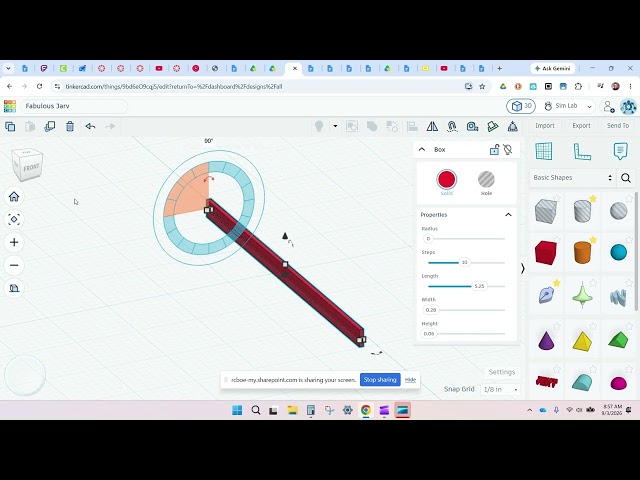Open workplane Settings
The width and height of the screenshot is (640, 480).
[502, 372]
